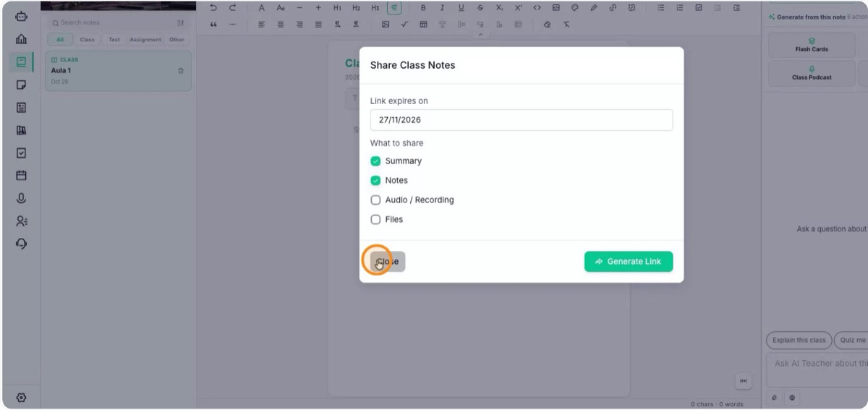The height and width of the screenshot is (410, 868).
Task: Open settings gear in sidebar
Action: click(21, 398)
